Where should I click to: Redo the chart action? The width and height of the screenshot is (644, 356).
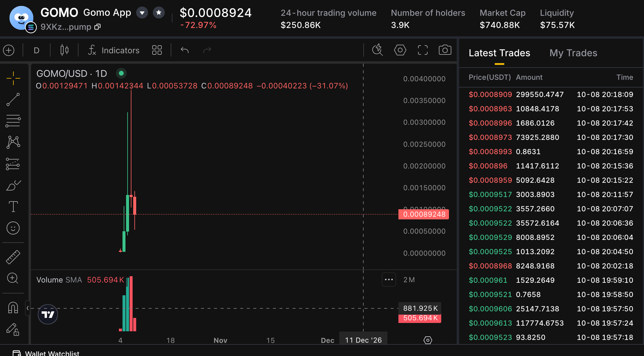(x=207, y=50)
